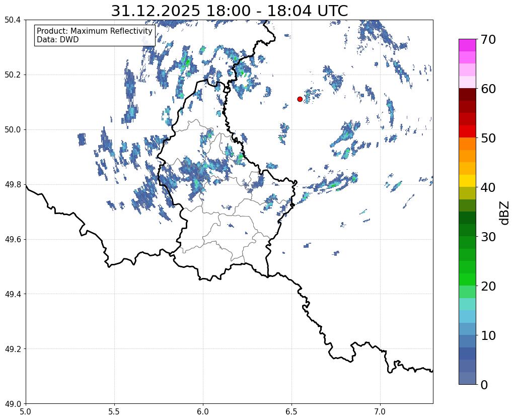
Task: Click the 50 tick label on the colorbar
Action: click(488, 138)
